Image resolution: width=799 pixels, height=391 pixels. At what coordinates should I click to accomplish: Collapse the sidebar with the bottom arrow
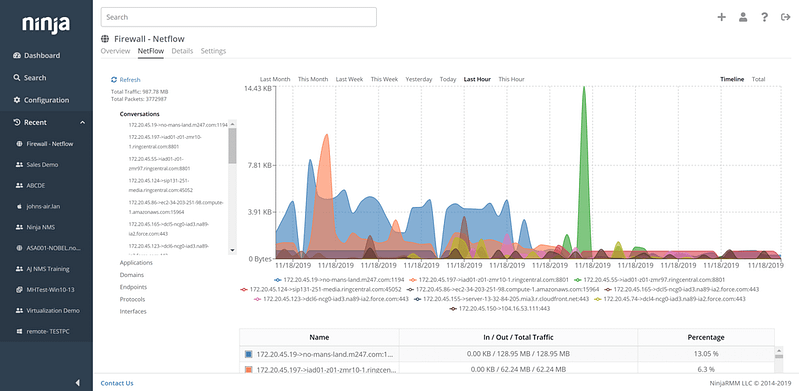point(77,382)
